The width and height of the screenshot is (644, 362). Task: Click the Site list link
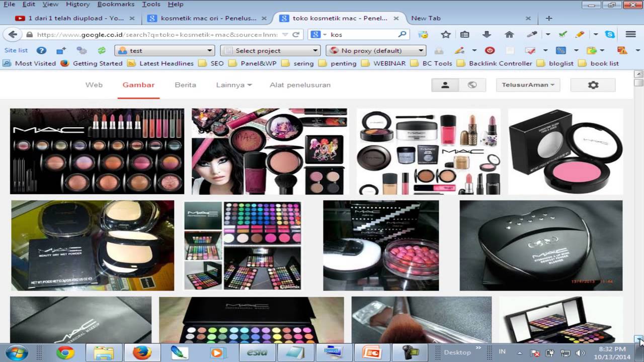pos(16,50)
